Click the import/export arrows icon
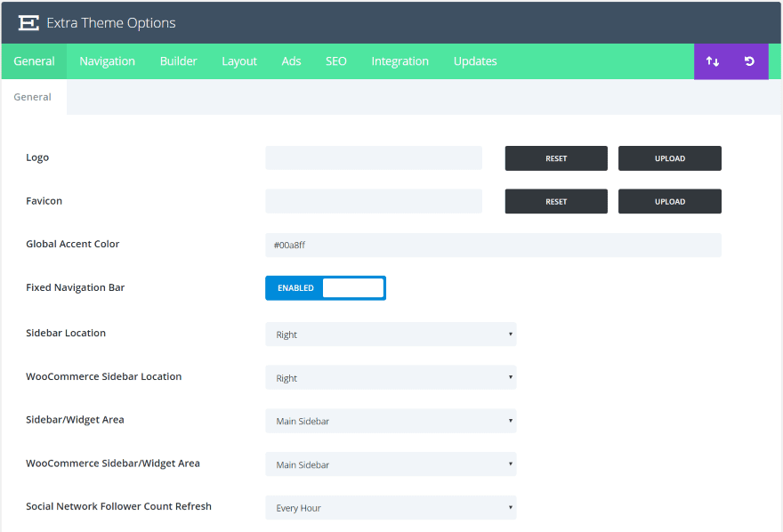This screenshot has height=532, width=783. [713, 61]
